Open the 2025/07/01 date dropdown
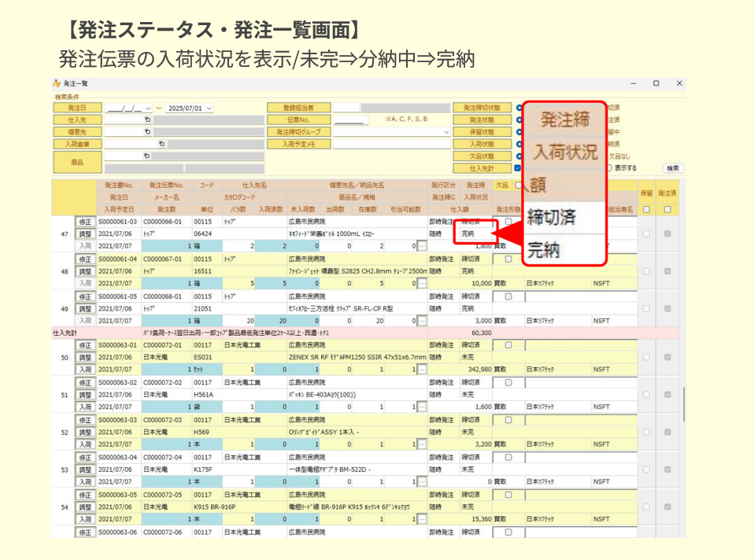 tap(209, 109)
